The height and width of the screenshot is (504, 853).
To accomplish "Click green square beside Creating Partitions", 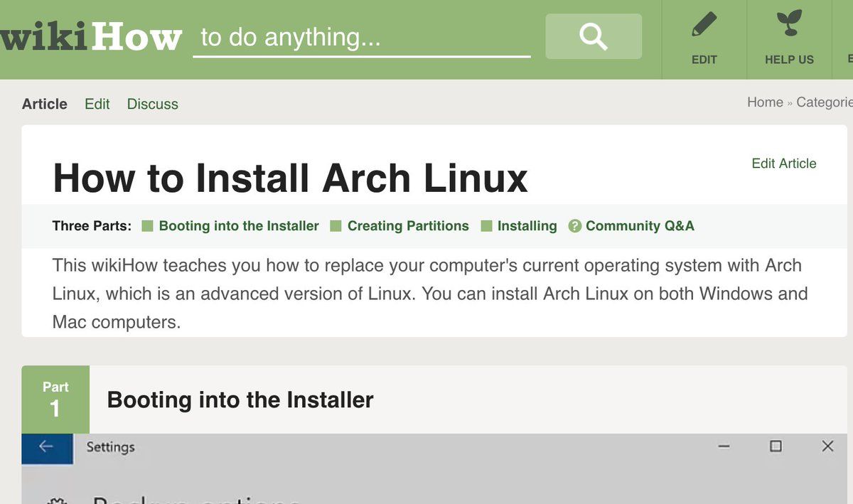I will click(x=336, y=226).
